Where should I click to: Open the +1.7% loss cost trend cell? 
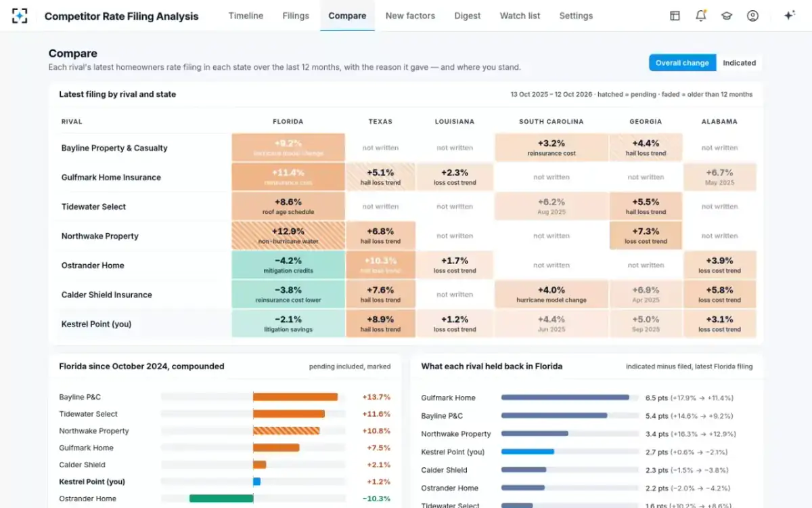455,266
